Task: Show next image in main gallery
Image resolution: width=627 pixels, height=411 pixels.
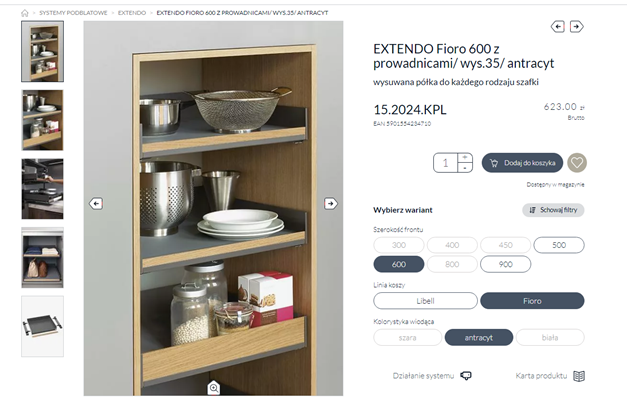Action: pyautogui.click(x=330, y=204)
